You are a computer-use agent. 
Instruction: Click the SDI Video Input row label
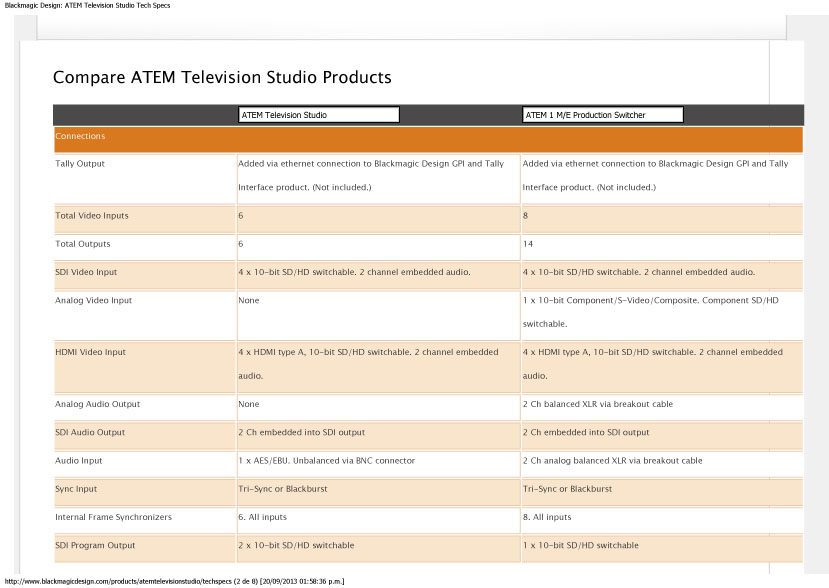[86, 272]
